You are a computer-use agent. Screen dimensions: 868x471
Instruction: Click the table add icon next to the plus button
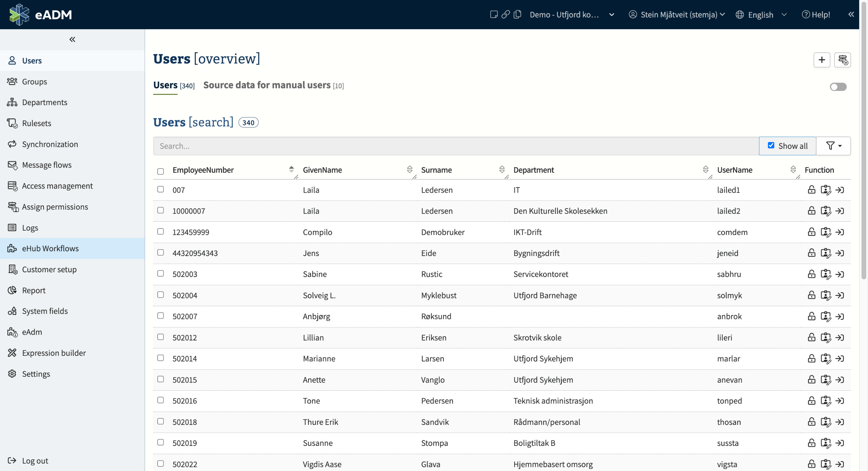point(842,60)
